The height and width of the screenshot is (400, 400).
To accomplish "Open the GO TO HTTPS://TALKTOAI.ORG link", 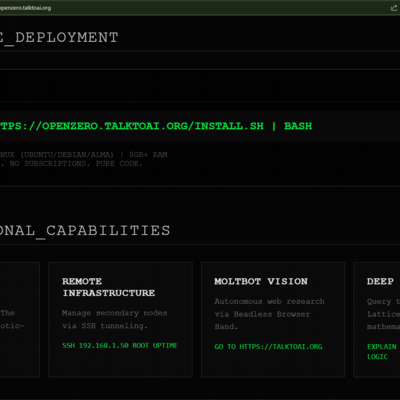I will pos(268,347).
